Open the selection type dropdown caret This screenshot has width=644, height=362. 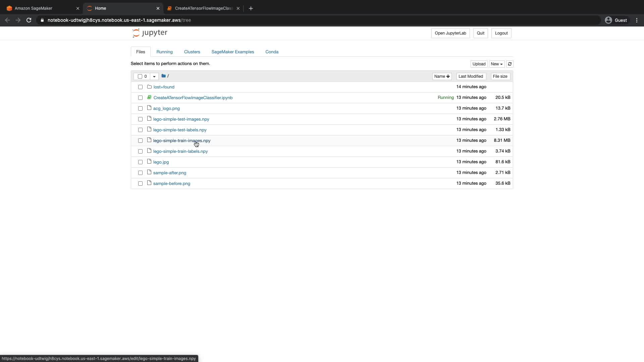click(x=154, y=76)
